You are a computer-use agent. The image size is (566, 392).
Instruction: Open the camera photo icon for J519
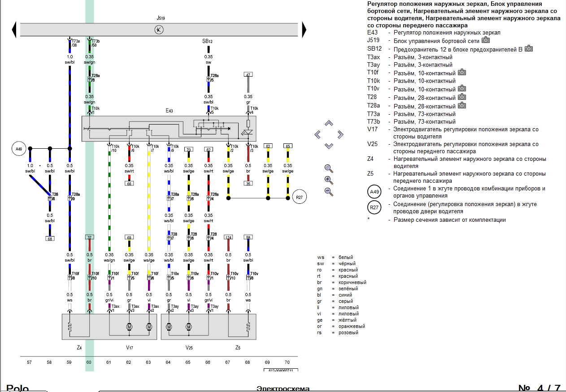pyautogui.click(x=485, y=40)
